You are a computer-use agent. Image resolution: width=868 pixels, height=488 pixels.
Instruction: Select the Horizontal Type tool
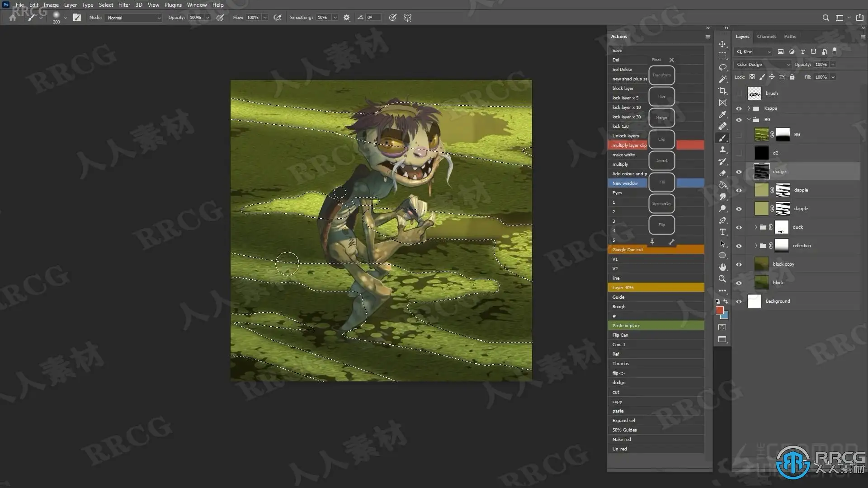point(722,232)
